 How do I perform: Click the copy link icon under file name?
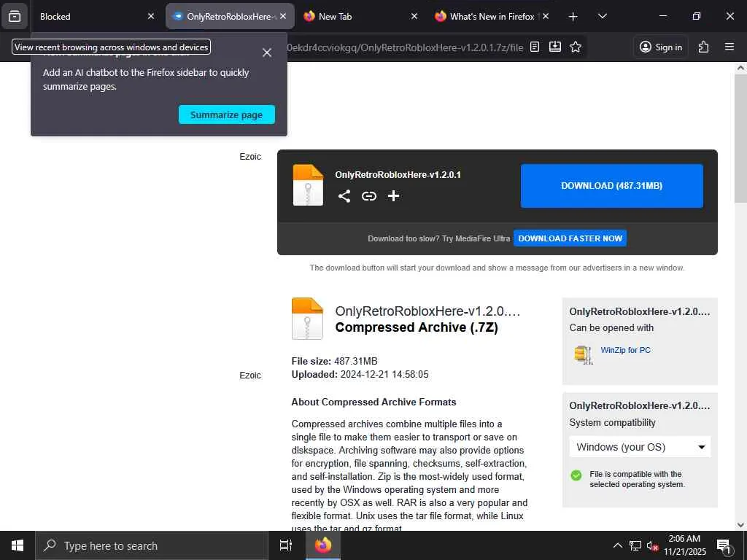(x=368, y=195)
